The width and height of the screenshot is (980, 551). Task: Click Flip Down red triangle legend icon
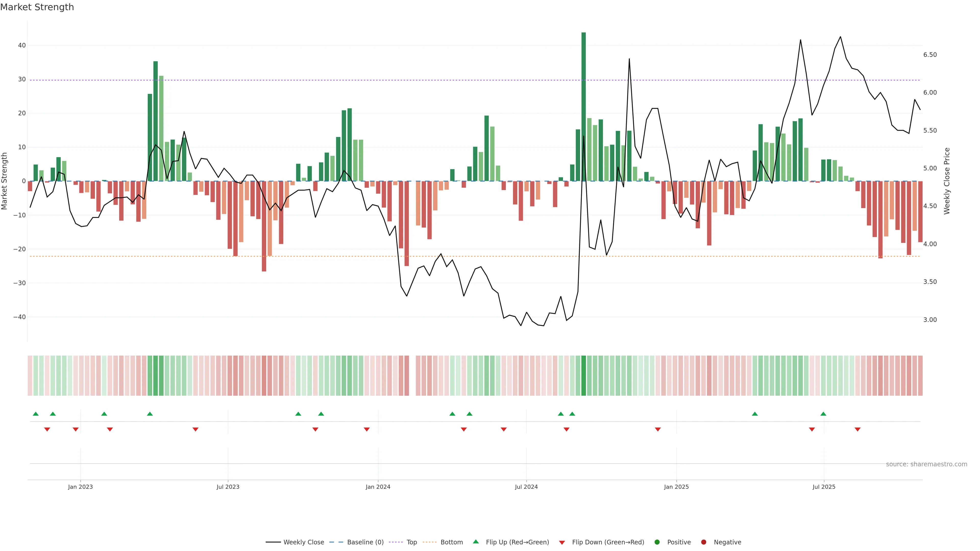pyautogui.click(x=562, y=542)
